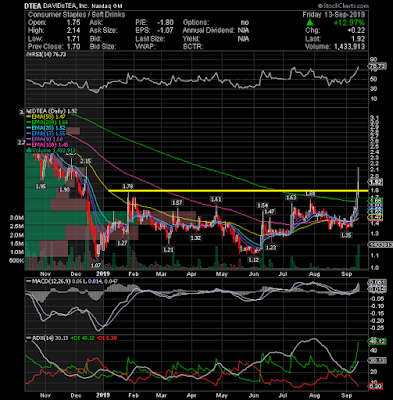The width and height of the screenshot is (393, 400).
Task: Click the 1.12 June low annotation
Action: (x=254, y=260)
